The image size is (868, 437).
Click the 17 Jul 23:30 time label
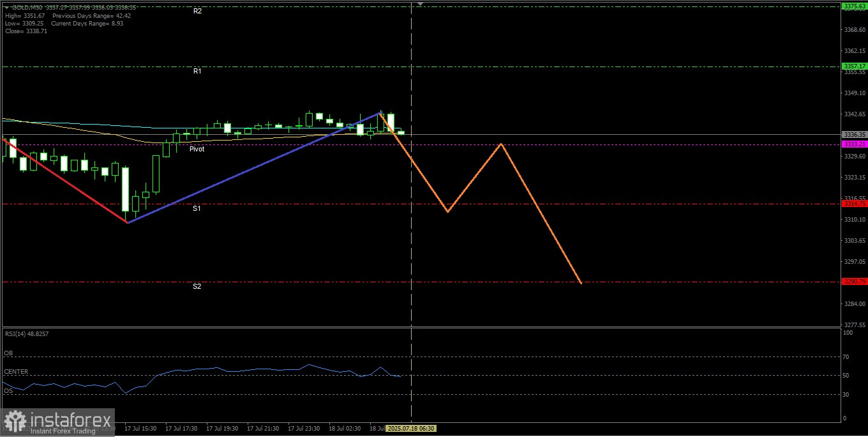pos(304,428)
